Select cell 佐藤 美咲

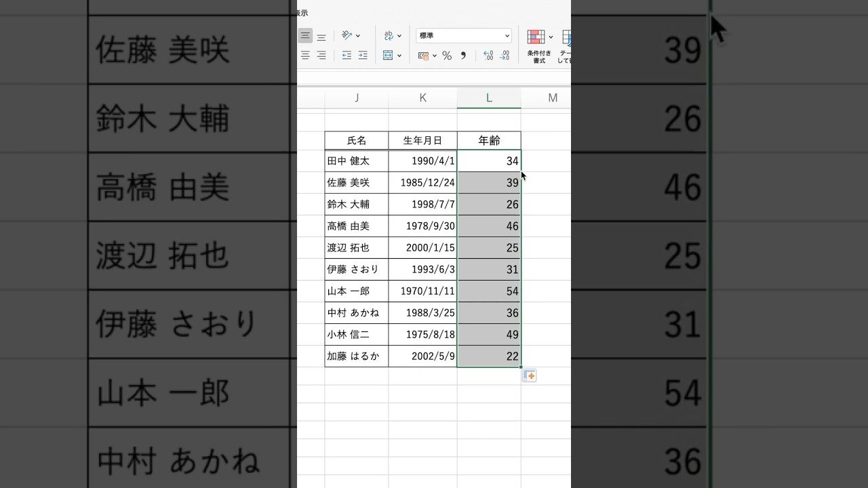pyautogui.click(x=357, y=182)
